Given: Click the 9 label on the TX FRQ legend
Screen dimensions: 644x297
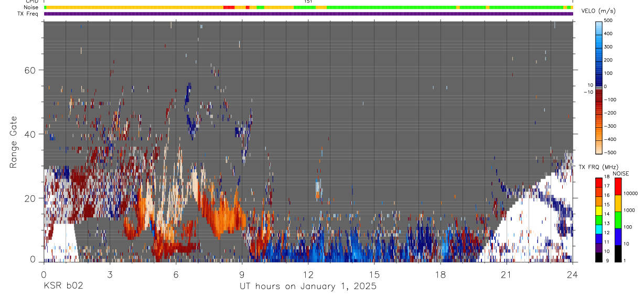Looking at the screenshot, I should pyautogui.click(x=607, y=260).
